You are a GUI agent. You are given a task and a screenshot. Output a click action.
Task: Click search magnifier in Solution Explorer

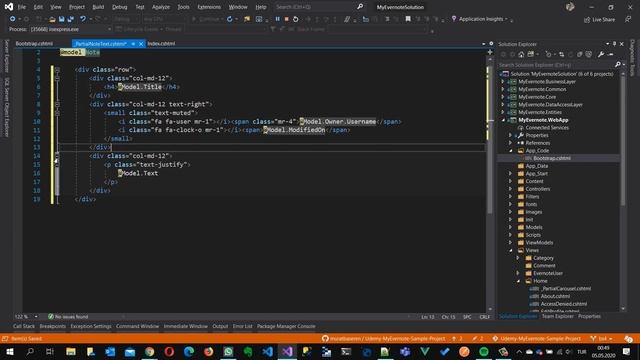pyautogui.click(x=618, y=64)
